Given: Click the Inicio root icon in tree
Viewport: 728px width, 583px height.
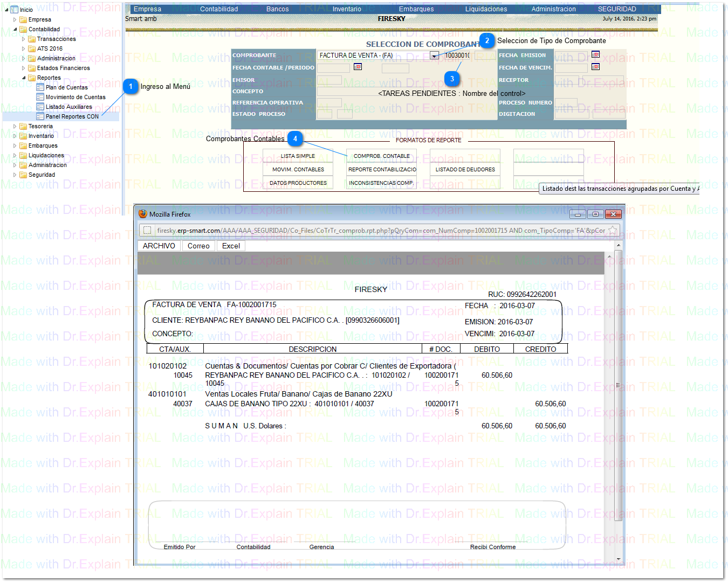Looking at the screenshot, I should tap(15, 10).
